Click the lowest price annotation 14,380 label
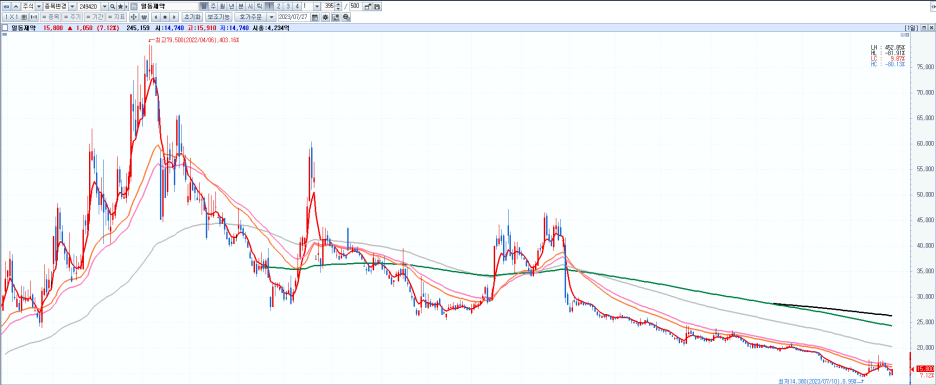 pyautogui.click(x=821, y=380)
